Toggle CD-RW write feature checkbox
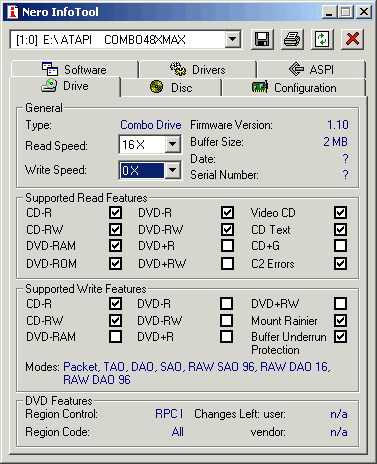The width and height of the screenshot is (377, 464). coord(115,321)
